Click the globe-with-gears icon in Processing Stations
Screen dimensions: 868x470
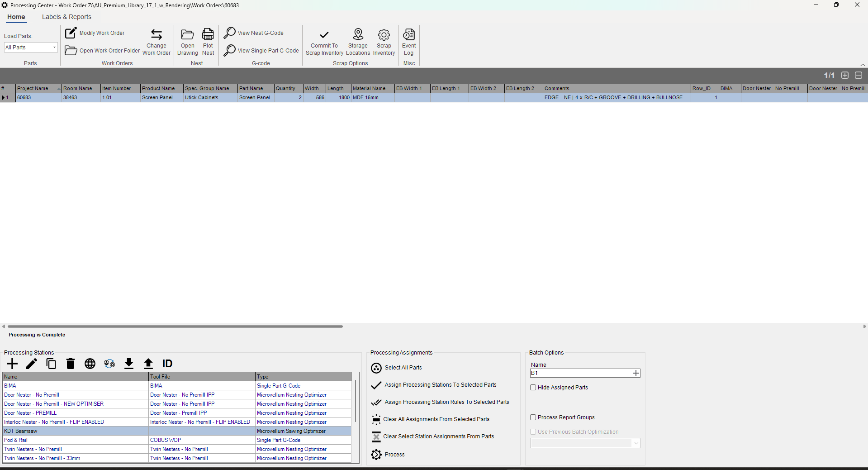click(x=109, y=364)
